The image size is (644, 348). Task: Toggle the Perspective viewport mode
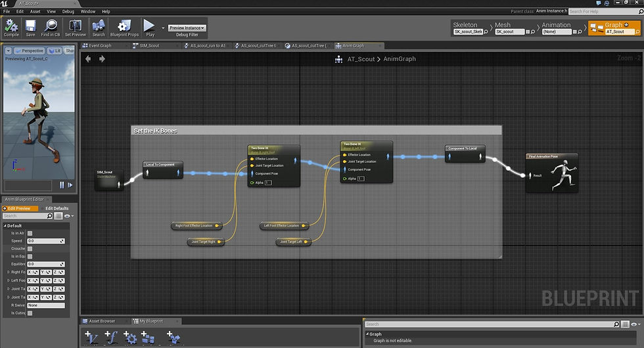(29, 51)
